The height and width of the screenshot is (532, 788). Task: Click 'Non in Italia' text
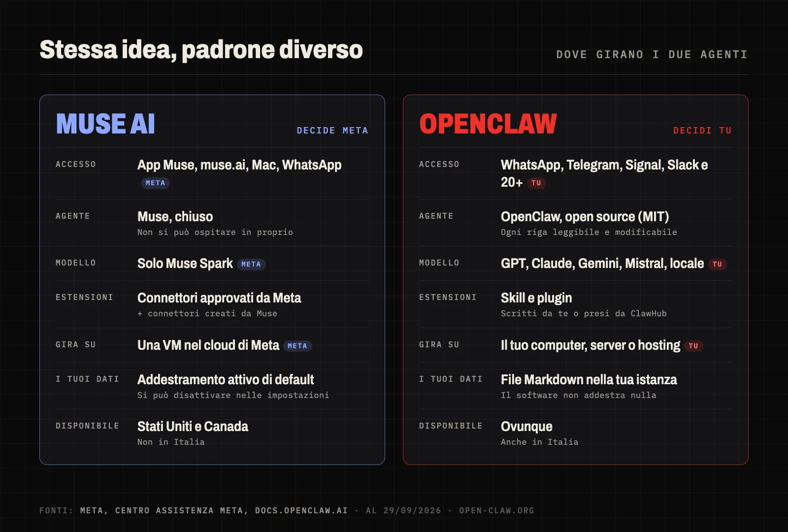coord(171,442)
